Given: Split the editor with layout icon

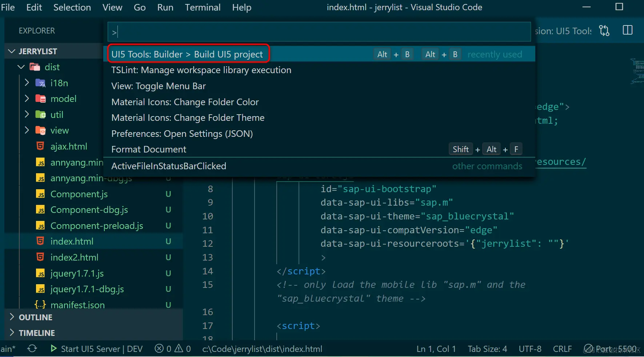Looking at the screenshot, I should pyautogui.click(x=628, y=30).
